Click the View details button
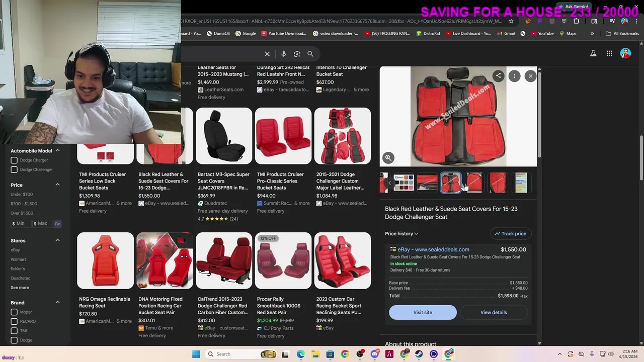The height and width of the screenshot is (362, 644). [x=494, y=312]
